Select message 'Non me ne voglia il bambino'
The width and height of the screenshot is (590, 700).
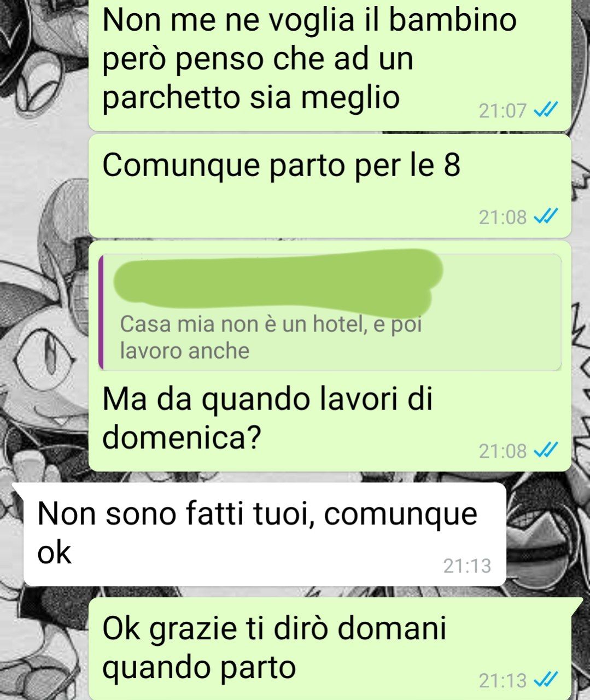[330, 65]
